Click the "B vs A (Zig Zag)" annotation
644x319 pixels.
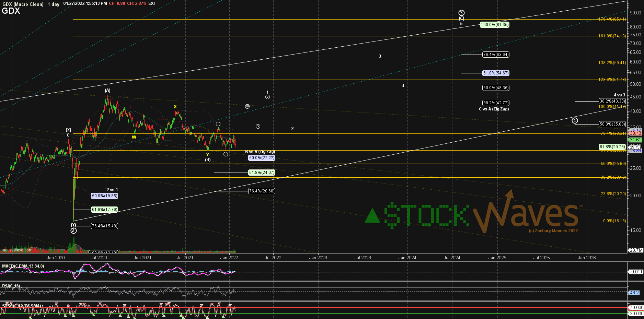(x=260, y=152)
